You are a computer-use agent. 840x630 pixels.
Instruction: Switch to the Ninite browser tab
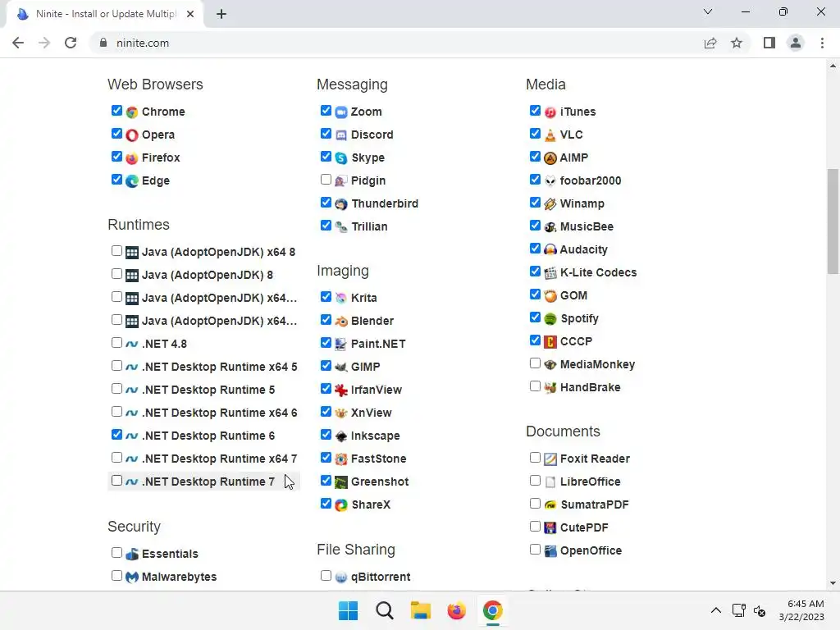(x=105, y=14)
